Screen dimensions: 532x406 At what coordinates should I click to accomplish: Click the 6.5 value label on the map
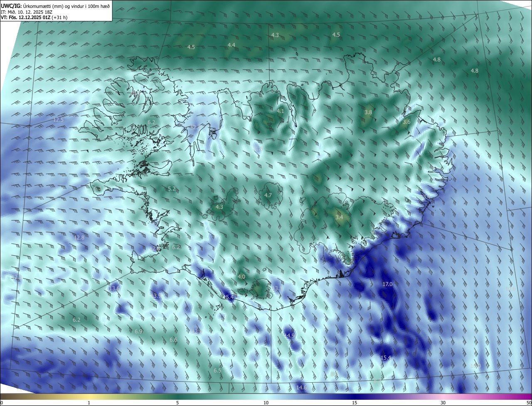pyautogui.click(x=217, y=370)
